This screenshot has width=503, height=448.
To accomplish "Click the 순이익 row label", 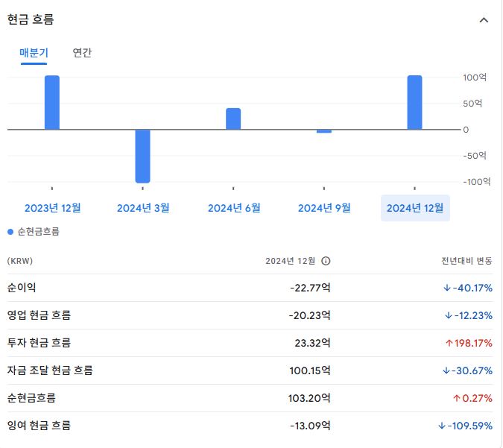I will (x=22, y=288).
